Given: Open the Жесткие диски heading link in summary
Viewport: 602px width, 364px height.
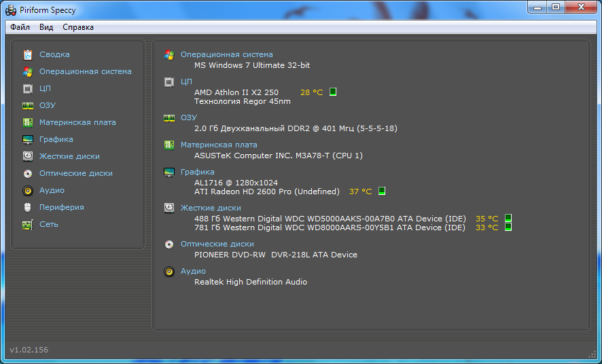Looking at the screenshot, I should pyautogui.click(x=211, y=208).
